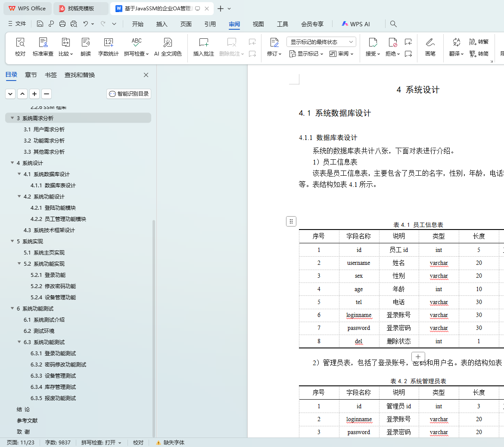This screenshot has height=447, width=504.
Task: Click the redo arrow icon
Action: click(103, 24)
